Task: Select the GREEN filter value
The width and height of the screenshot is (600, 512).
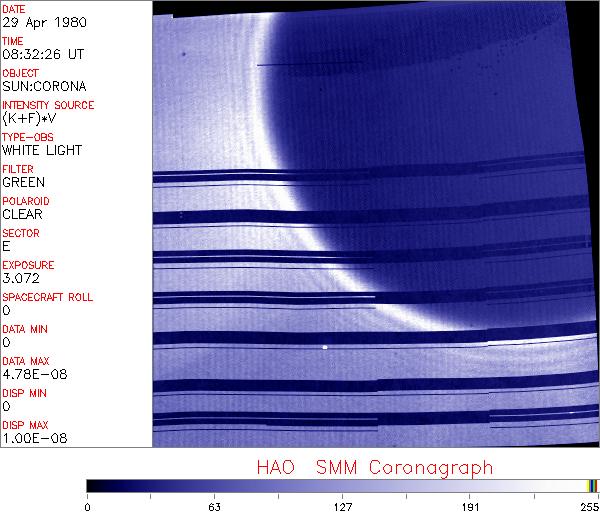Action: tap(23, 182)
